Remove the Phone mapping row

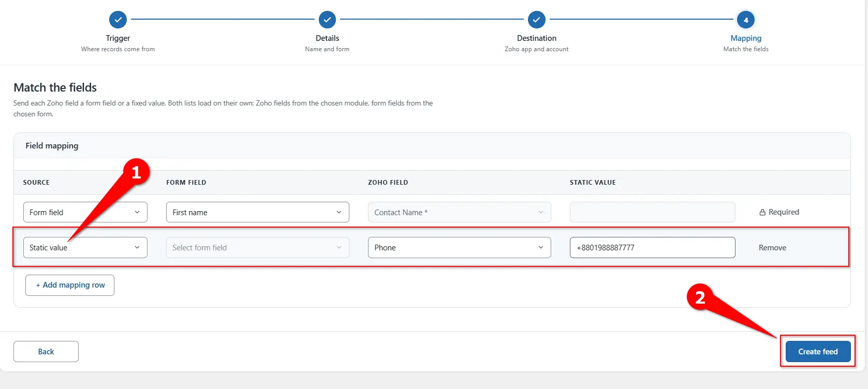pos(772,248)
